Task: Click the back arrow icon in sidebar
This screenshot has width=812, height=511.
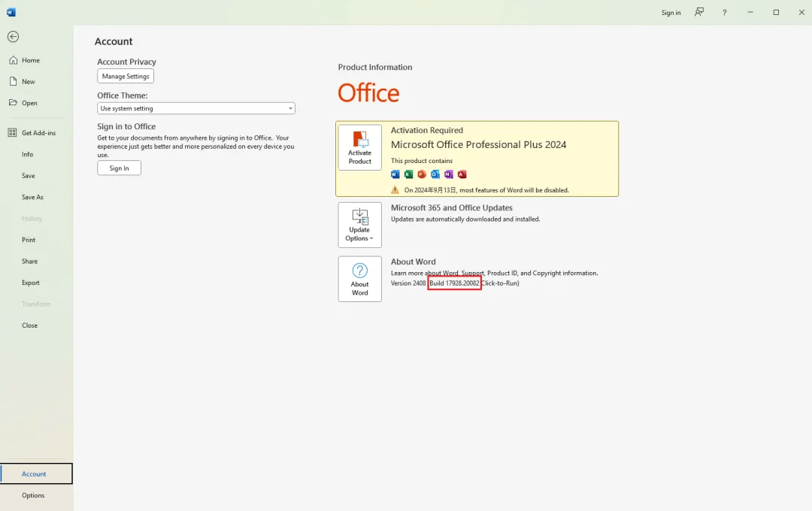Action: tap(13, 37)
